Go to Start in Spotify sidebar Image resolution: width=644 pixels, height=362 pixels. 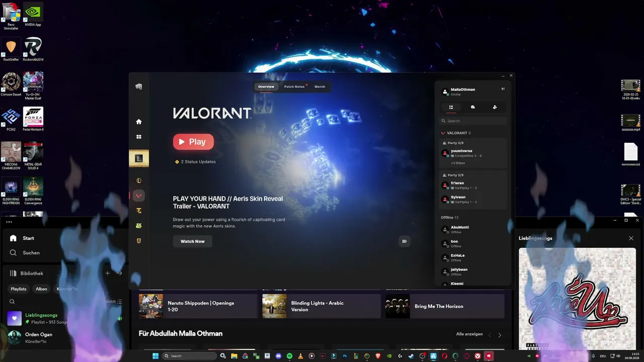(22, 238)
